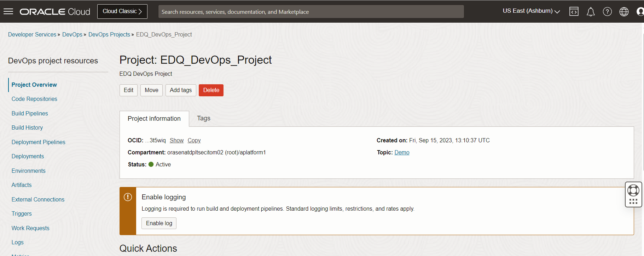Open the Help question mark icon

[x=607, y=12]
